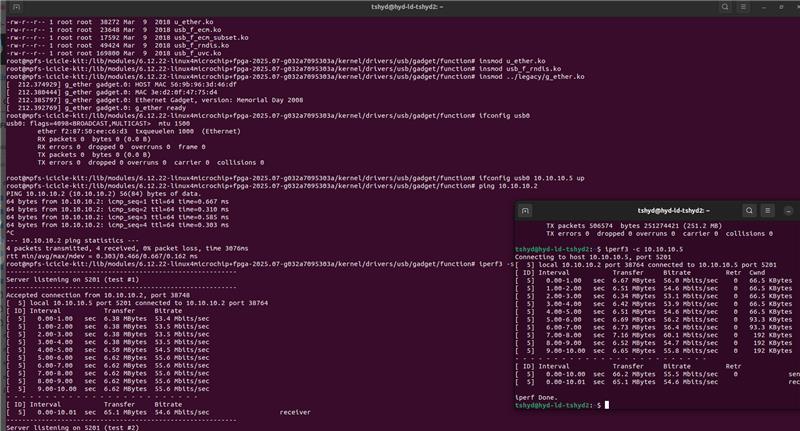The height and width of the screenshot is (431, 800).
Task: Click the '55.5 Mbits/sec' sender bitrate
Action: click(x=690, y=374)
